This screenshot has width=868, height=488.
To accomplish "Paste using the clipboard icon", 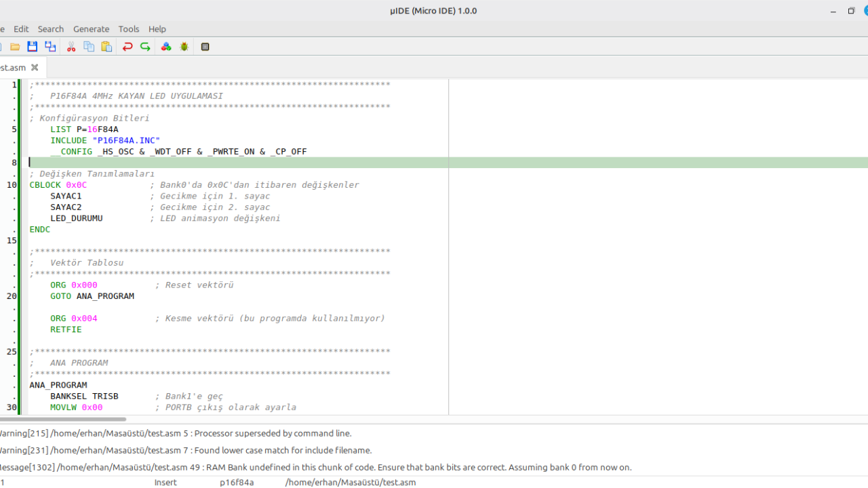I will [106, 47].
